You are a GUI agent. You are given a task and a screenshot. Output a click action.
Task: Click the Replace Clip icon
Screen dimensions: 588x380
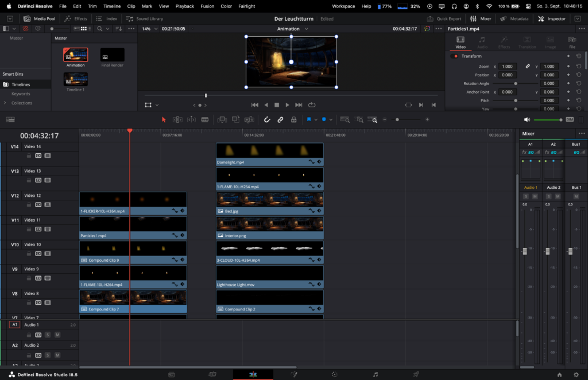249,119
